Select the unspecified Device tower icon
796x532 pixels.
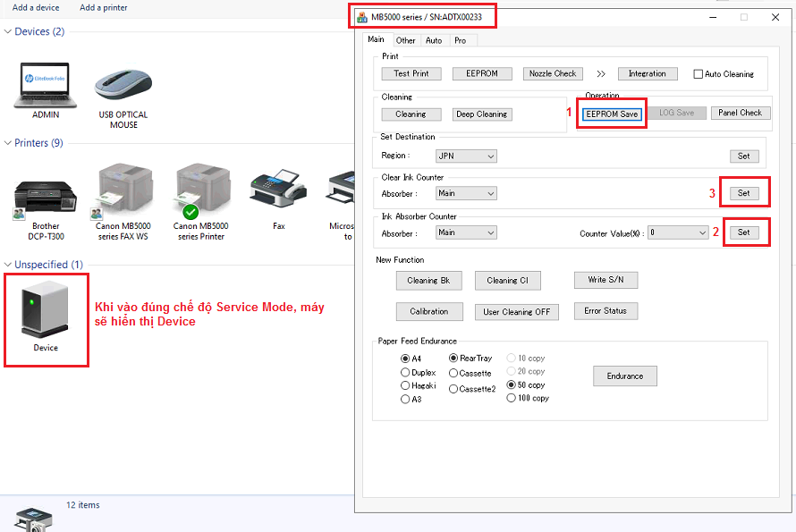46,309
